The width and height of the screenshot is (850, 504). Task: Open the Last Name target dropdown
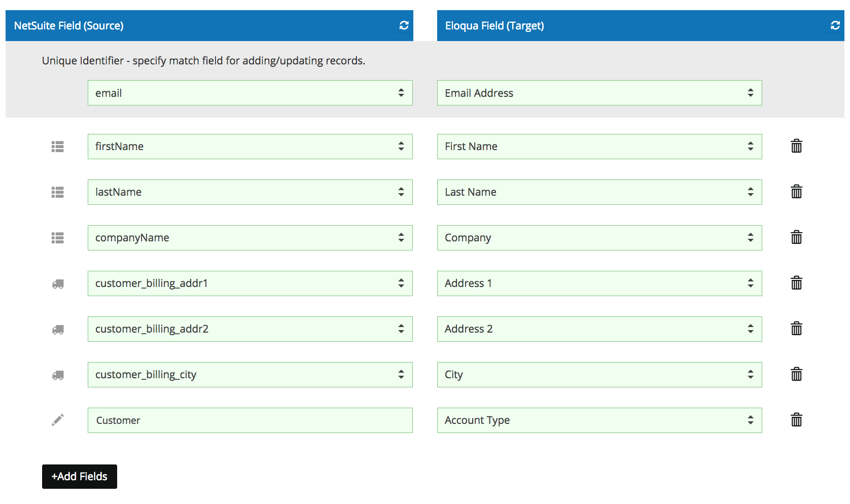point(599,192)
